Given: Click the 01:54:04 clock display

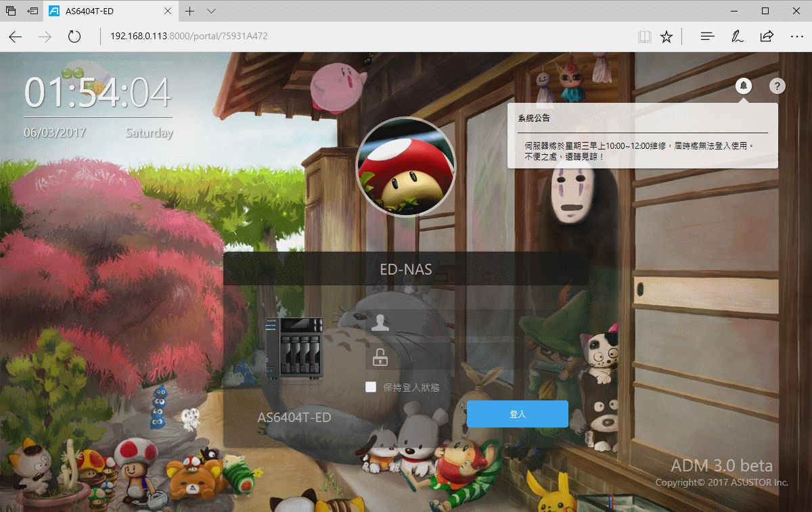Looking at the screenshot, I should pyautogui.click(x=97, y=93).
